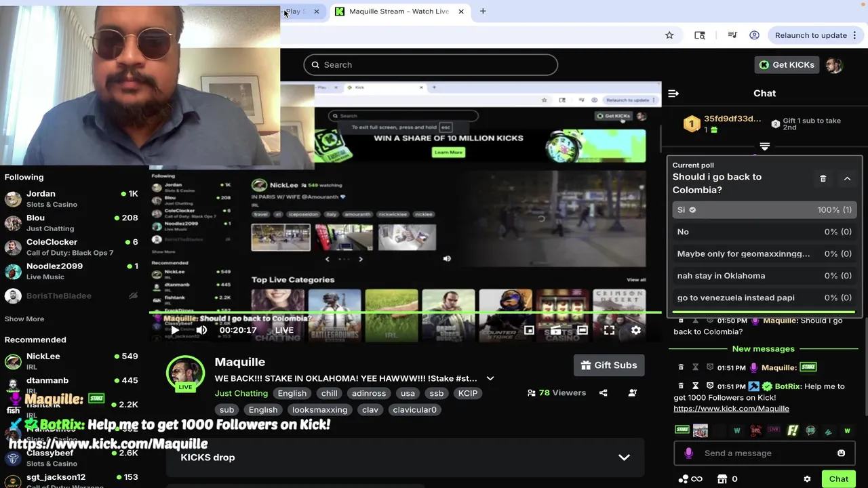868x488 pixels.
Task: Click the Get KICKs button
Action: [x=787, y=65]
